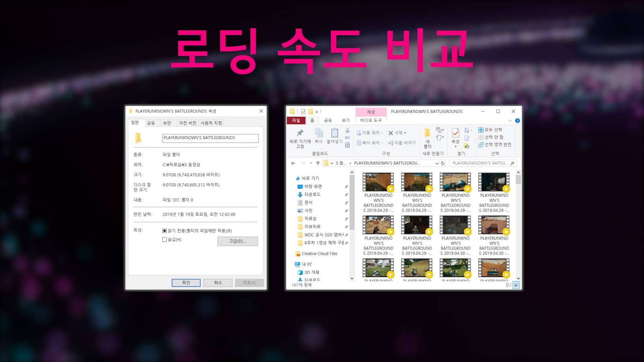Screen dimensions: 644x362
Task: Click the Explorer back arrow
Action: coord(293,163)
